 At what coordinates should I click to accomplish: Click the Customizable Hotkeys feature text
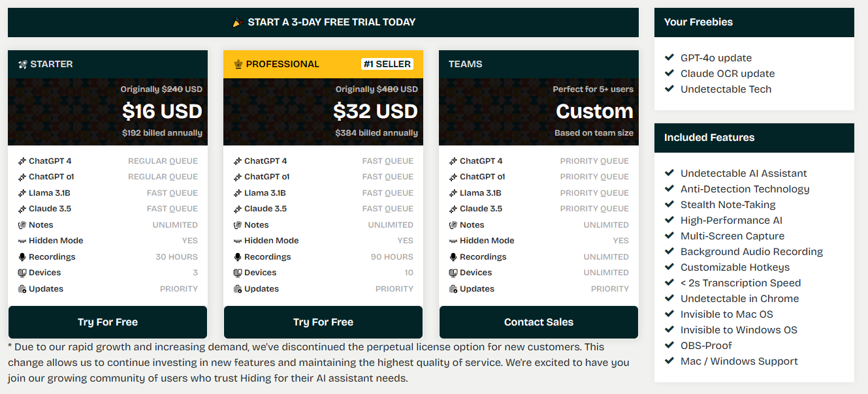pyautogui.click(x=735, y=267)
